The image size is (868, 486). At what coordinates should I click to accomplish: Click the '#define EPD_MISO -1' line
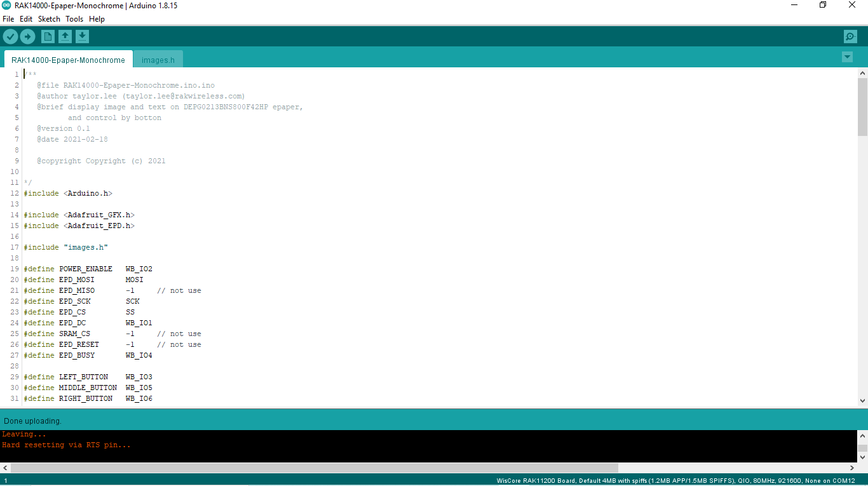point(112,290)
